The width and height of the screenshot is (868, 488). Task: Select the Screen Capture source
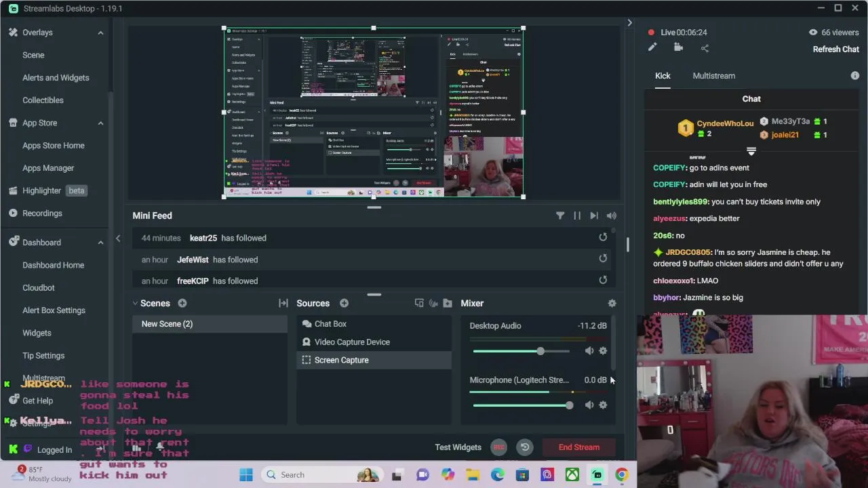(374, 360)
